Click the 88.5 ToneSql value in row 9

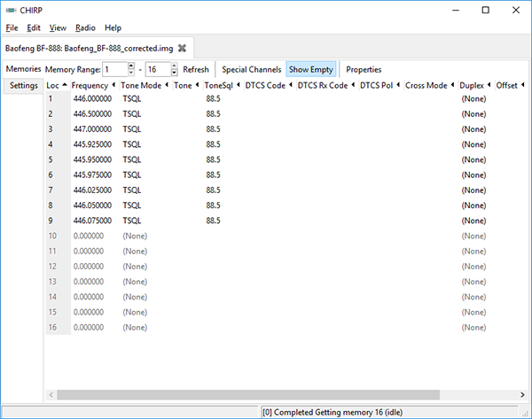click(x=213, y=221)
